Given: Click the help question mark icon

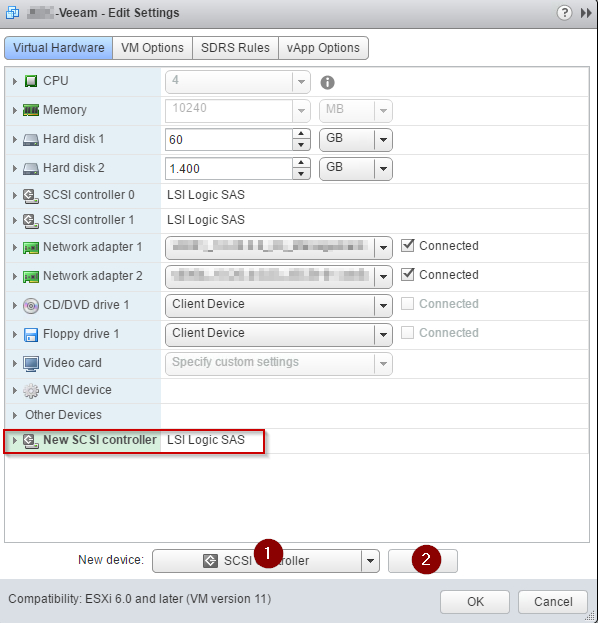Looking at the screenshot, I should [564, 13].
